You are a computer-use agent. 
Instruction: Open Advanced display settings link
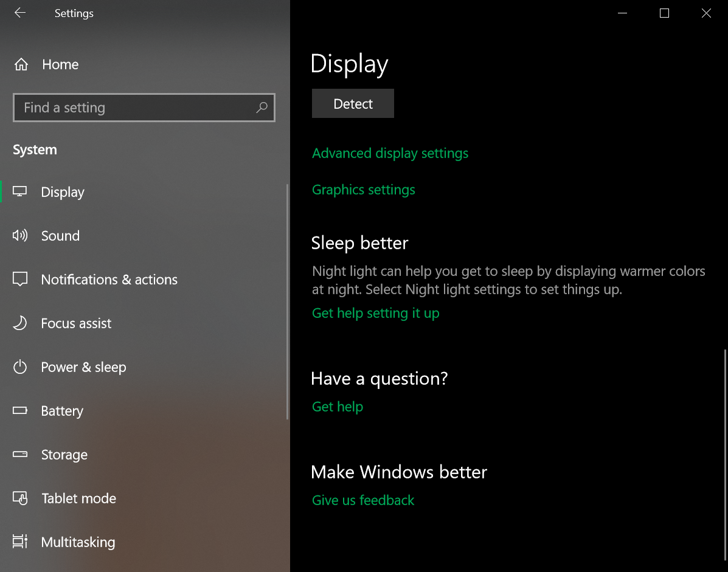390,153
